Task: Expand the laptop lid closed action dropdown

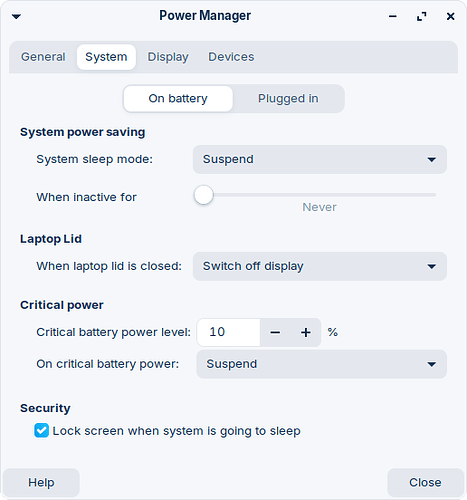Action: [320, 266]
